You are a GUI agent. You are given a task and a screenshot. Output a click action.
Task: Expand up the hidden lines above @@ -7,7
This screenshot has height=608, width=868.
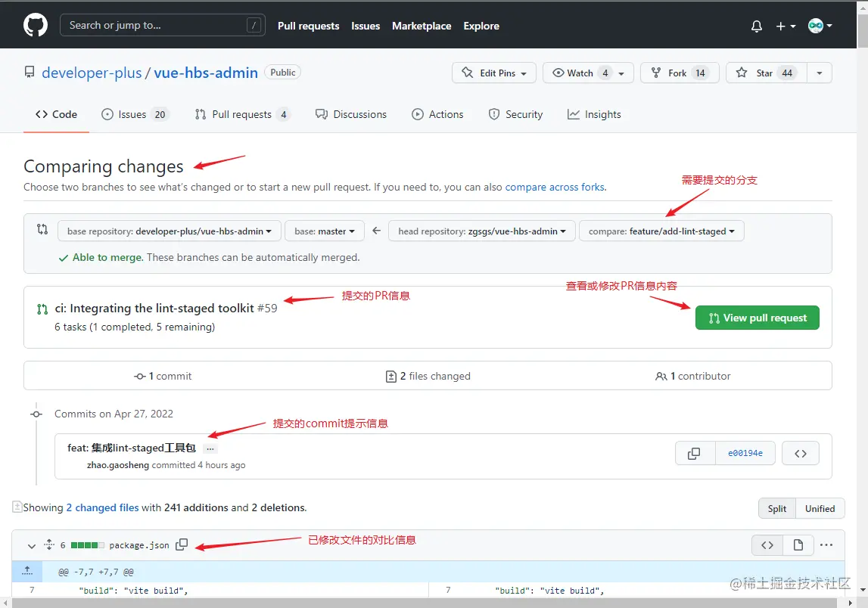point(27,571)
